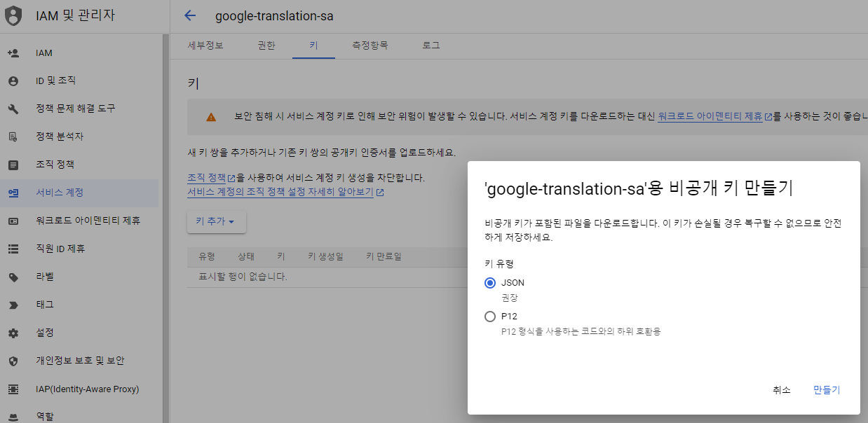Image resolution: width=868 pixels, height=423 pixels.
Task: Open 서비스 계정 sidebar item
Action: tap(79, 193)
